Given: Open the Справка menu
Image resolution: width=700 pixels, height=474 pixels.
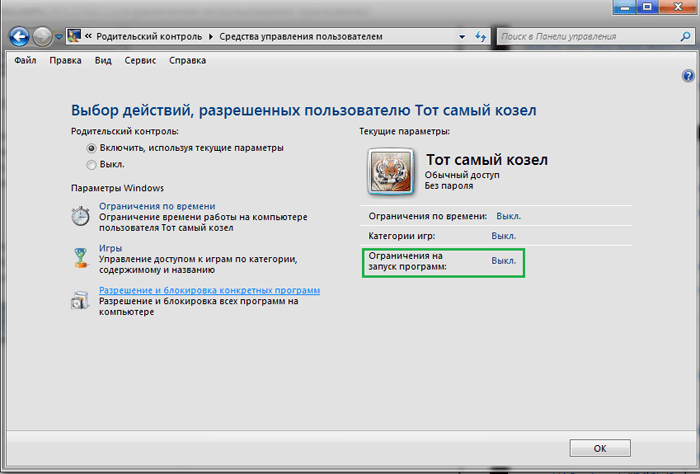Looking at the screenshot, I should [188, 60].
